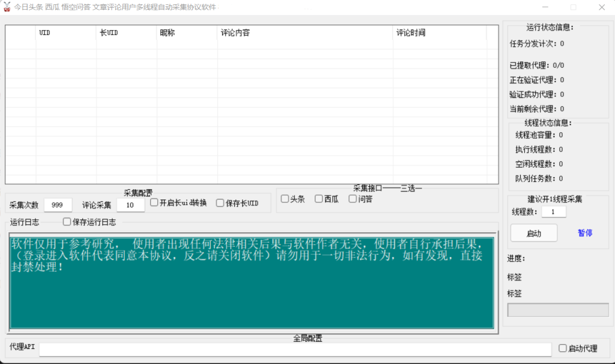Screen dimensions: 615x364
Task: Enable the 开启长uid转换 checkbox
Action: pyautogui.click(x=154, y=203)
